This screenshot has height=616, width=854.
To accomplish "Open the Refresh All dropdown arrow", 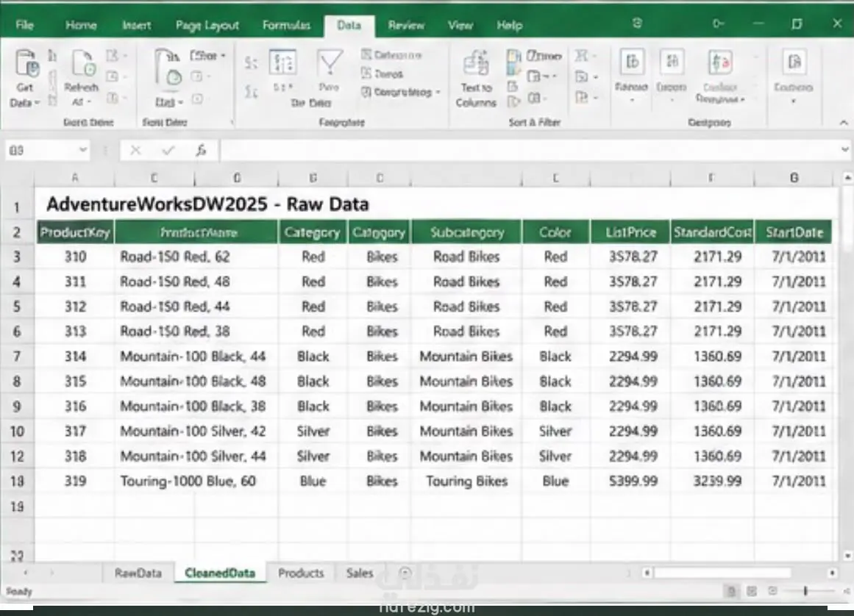I will click(x=89, y=101).
